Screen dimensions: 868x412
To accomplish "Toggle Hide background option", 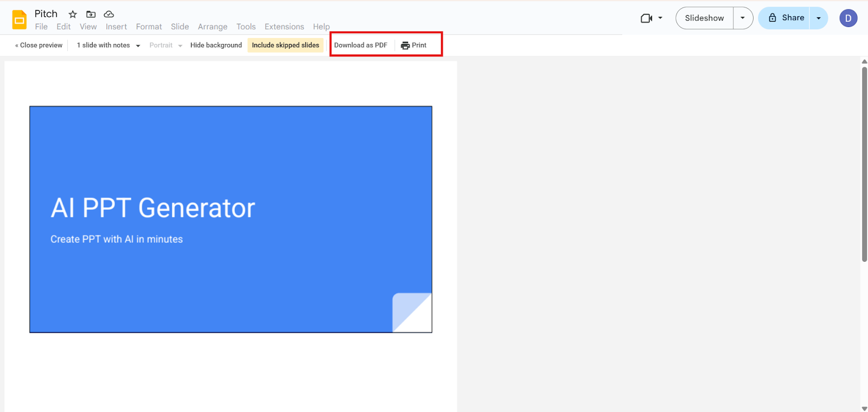I will 216,45.
